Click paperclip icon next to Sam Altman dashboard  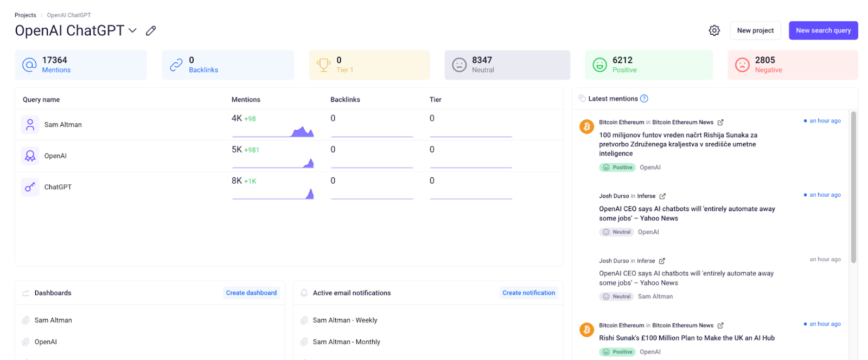pos(25,320)
